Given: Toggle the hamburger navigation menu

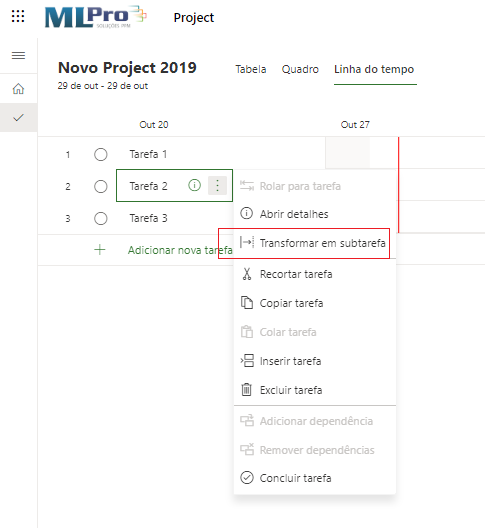Looking at the screenshot, I should pyautogui.click(x=18, y=55).
